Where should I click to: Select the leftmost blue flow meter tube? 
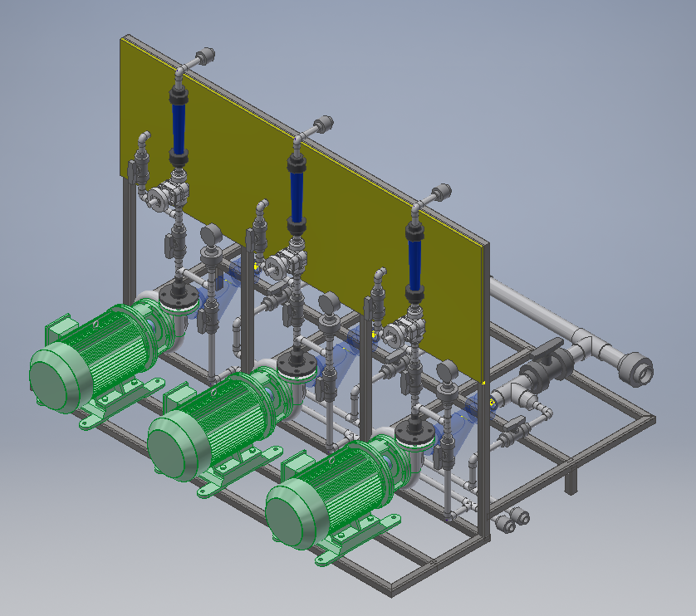point(179,125)
